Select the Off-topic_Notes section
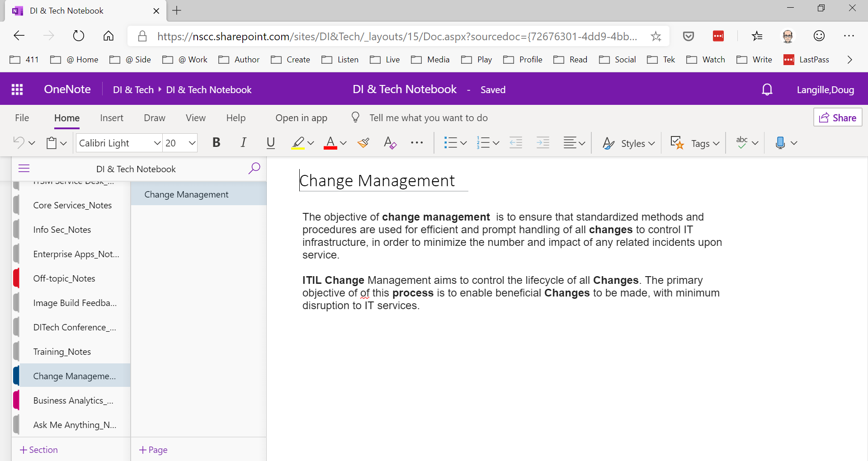This screenshot has height=461, width=868. tap(64, 278)
